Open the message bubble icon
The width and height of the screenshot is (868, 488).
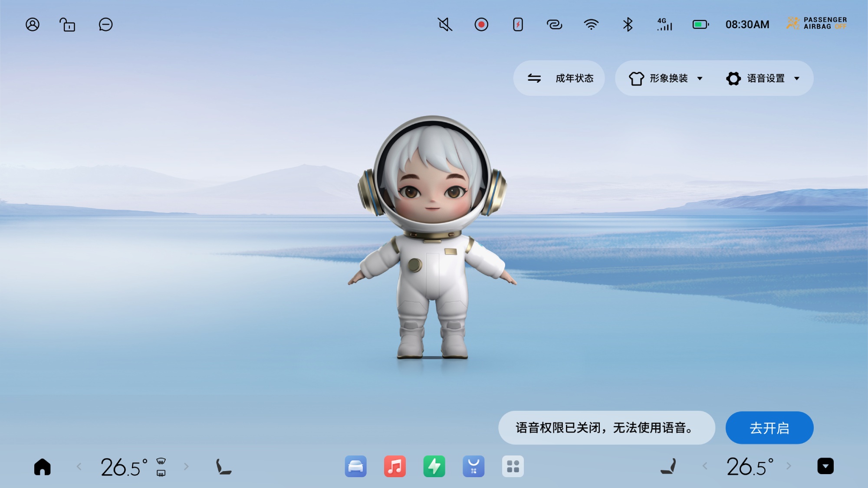pos(105,25)
